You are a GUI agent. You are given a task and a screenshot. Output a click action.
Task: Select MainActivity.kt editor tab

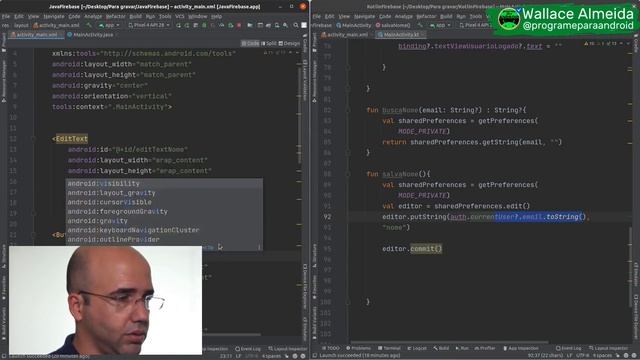click(400, 35)
